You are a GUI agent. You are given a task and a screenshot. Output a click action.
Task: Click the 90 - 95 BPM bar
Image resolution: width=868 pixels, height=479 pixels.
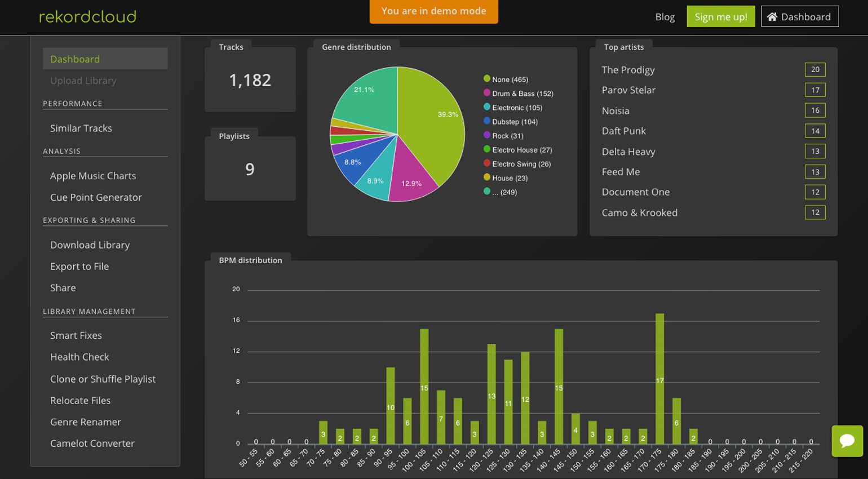tap(391, 405)
